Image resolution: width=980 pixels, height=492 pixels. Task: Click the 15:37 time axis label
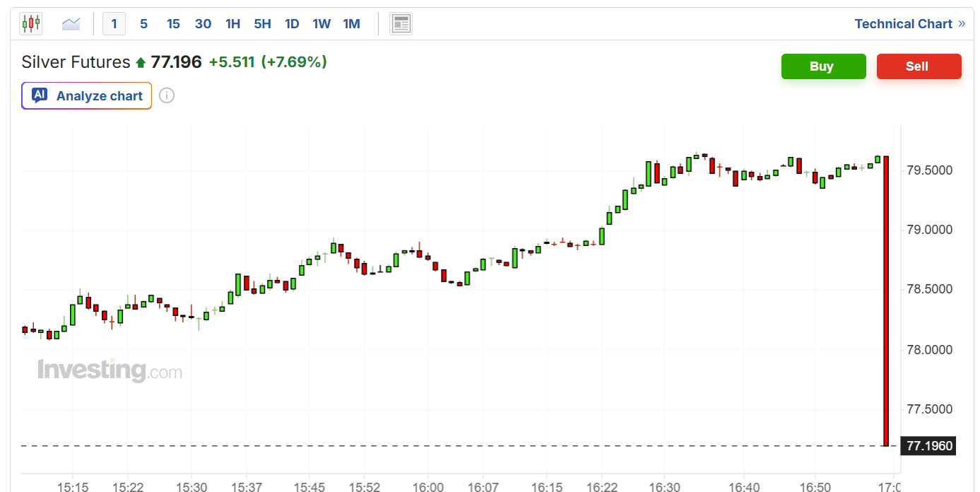(x=247, y=487)
